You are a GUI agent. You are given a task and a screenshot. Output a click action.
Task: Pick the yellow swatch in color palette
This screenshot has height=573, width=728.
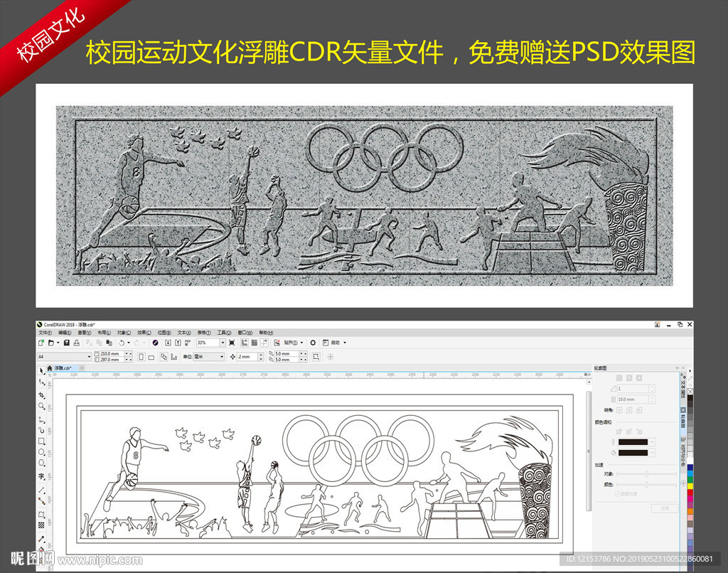[x=690, y=486]
